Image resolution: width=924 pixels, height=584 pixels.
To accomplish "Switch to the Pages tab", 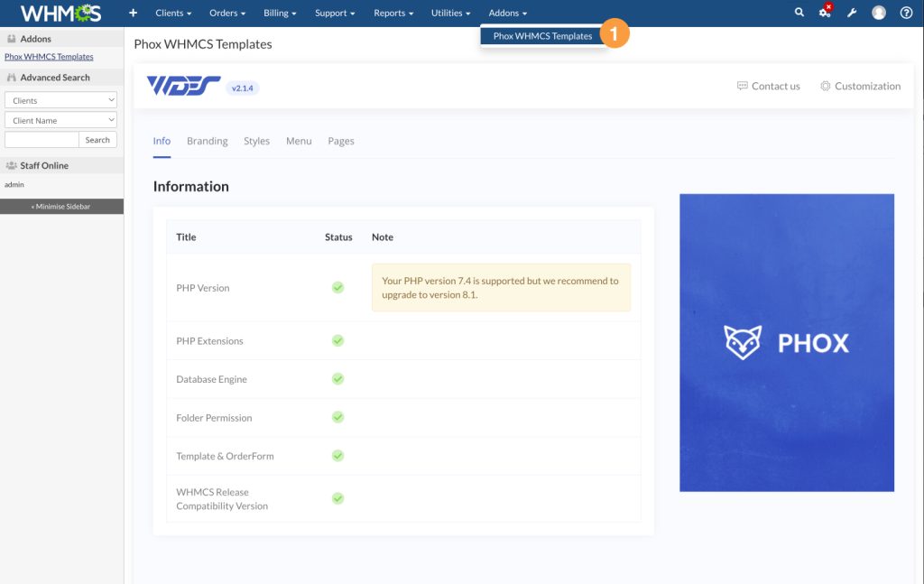I will [x=341, y=141].
